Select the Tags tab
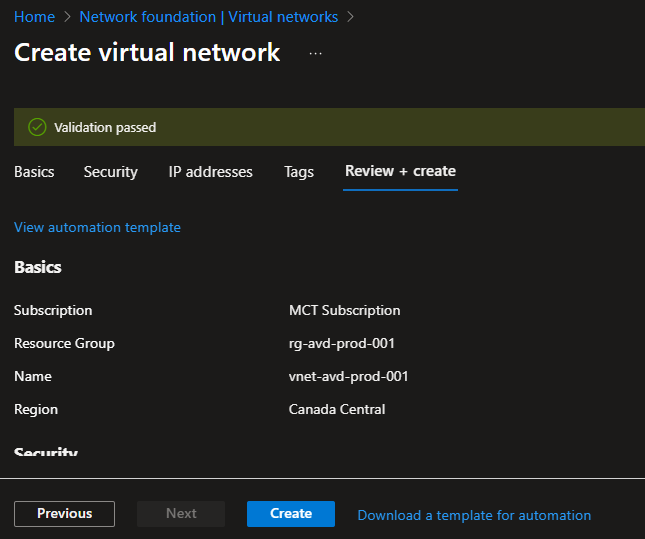The height and width of the screenshot is (539, 645). [x=298, y=172]
